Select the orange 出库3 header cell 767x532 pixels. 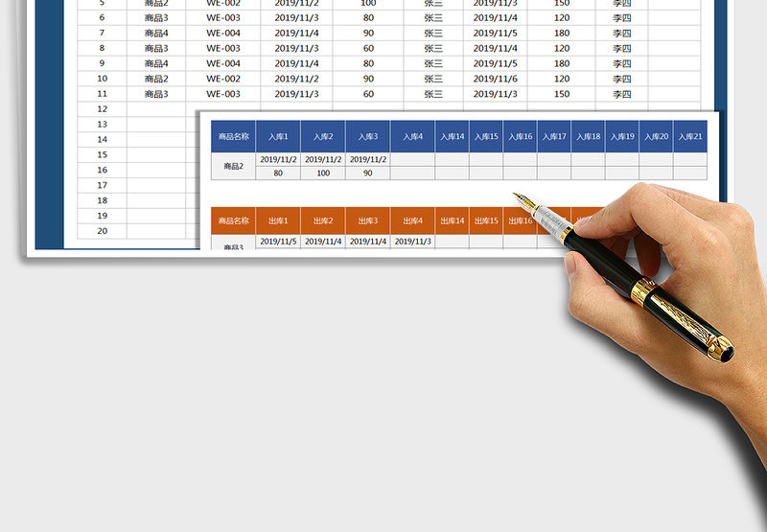coord(367,220)
